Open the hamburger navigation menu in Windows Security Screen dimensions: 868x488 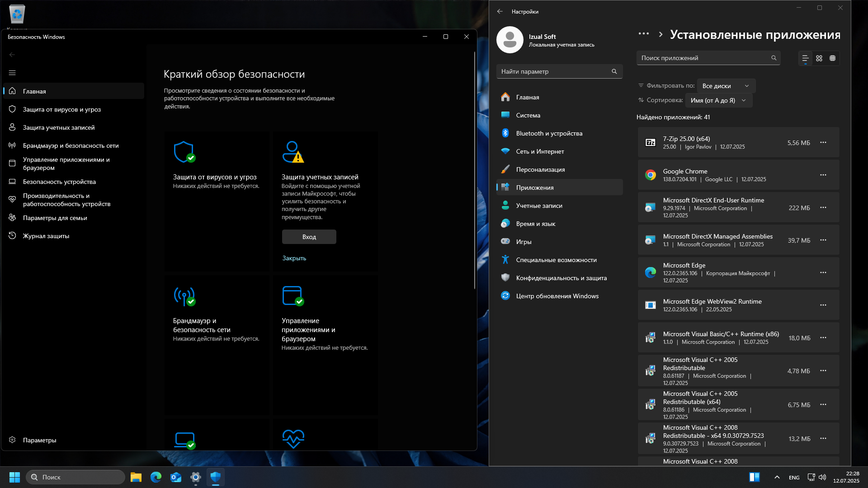12,73
